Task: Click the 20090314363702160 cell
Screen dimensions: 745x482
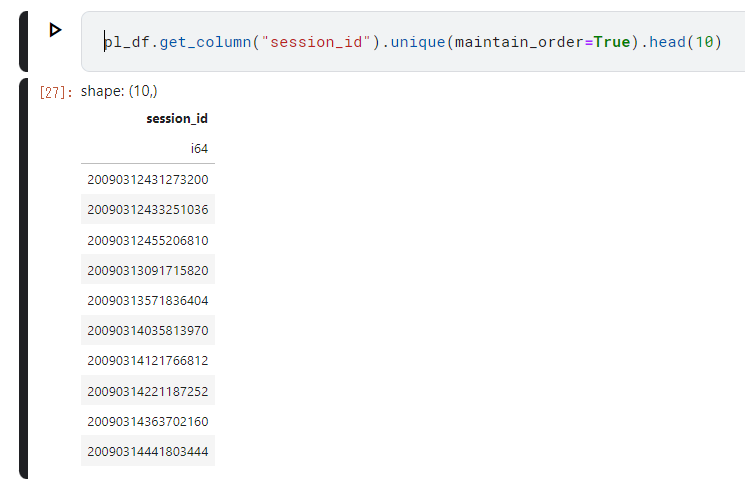Action: click(x=148, y=421)
